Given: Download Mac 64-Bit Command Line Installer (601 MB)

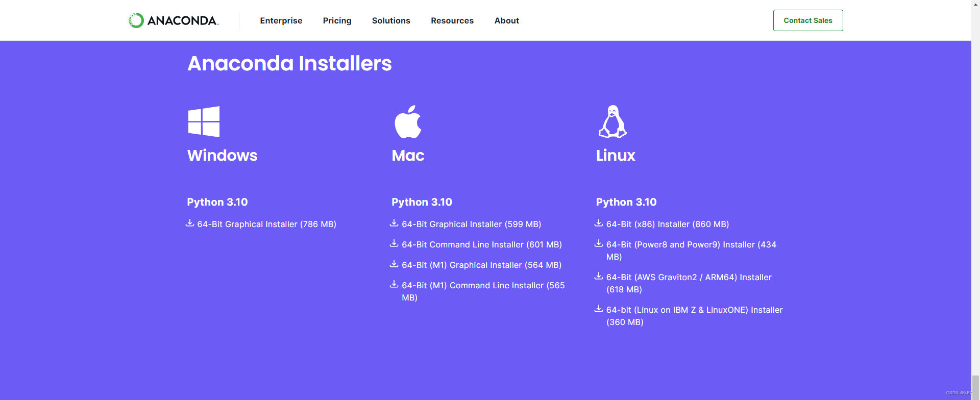Looking at the screenshot, I should pyautogui.click(x=482, y=244).
